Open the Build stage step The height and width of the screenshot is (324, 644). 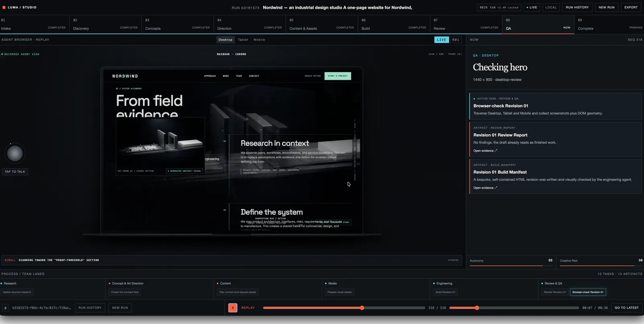[394, 25]
